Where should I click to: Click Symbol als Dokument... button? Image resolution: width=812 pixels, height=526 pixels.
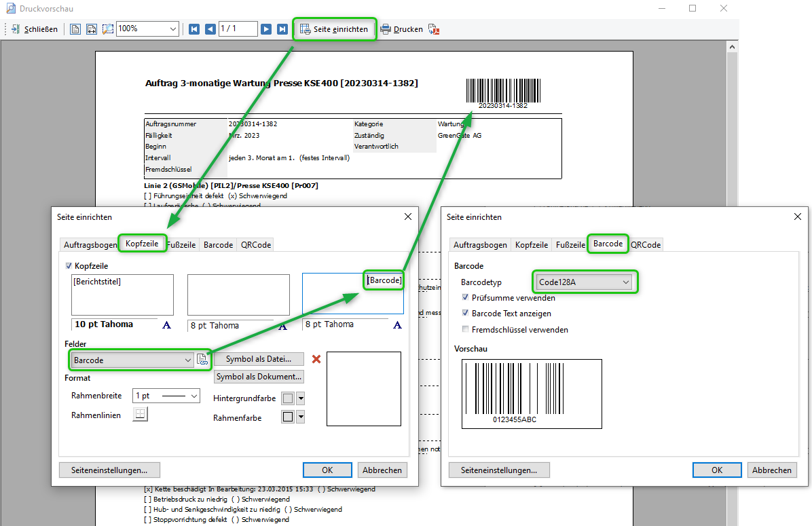259,377
